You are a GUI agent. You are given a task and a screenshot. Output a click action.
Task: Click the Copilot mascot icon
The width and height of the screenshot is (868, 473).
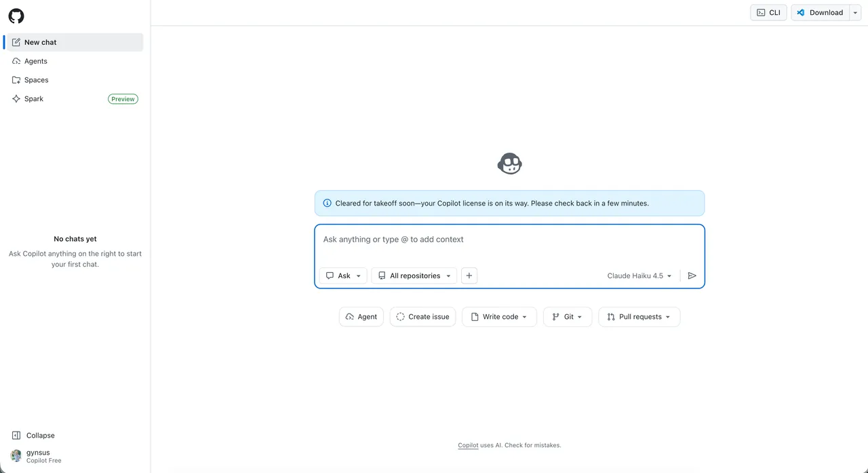[510, 164]
